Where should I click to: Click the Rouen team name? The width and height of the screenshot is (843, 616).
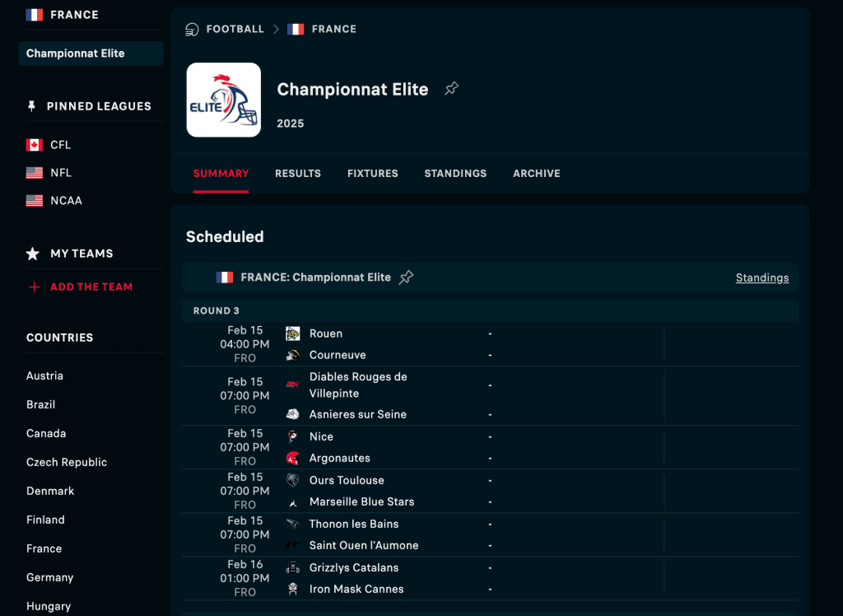click(x=326, y=334)
